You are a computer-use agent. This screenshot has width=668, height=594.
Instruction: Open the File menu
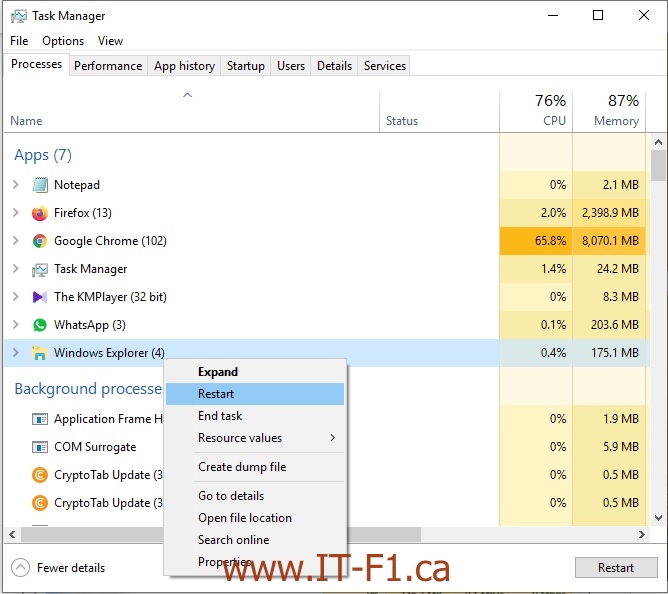click(19, 41)
